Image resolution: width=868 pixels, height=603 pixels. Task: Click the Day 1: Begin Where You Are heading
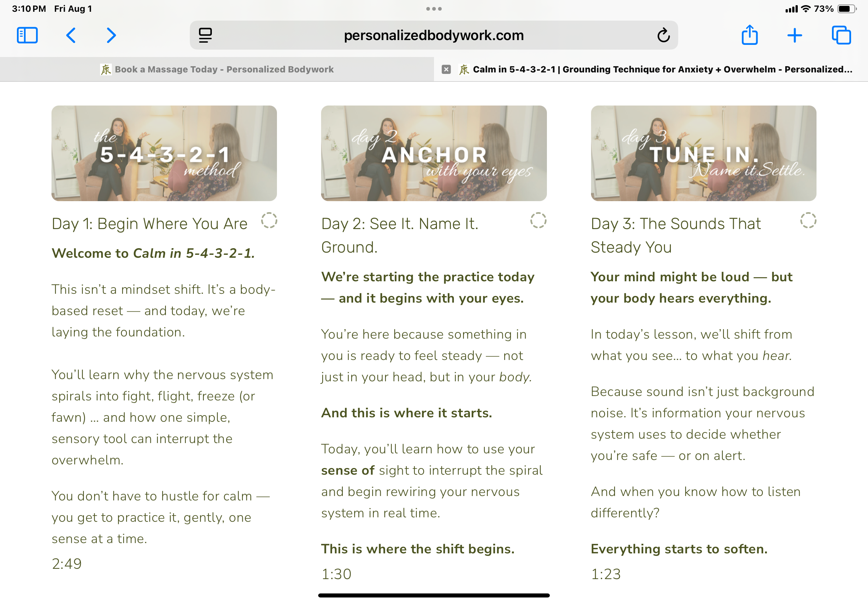[x=149, y=223]
